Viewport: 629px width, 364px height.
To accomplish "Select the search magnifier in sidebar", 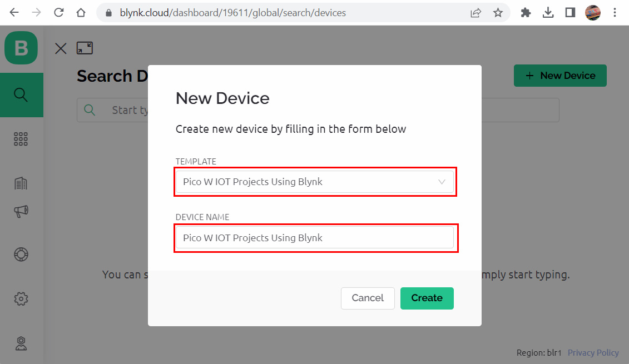I will (x=21, y=95).
